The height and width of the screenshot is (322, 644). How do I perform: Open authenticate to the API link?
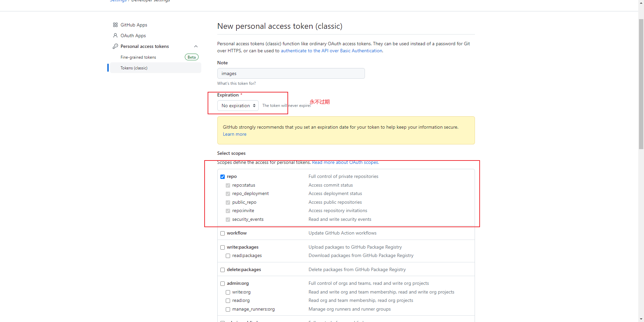[x=331, y=51]
